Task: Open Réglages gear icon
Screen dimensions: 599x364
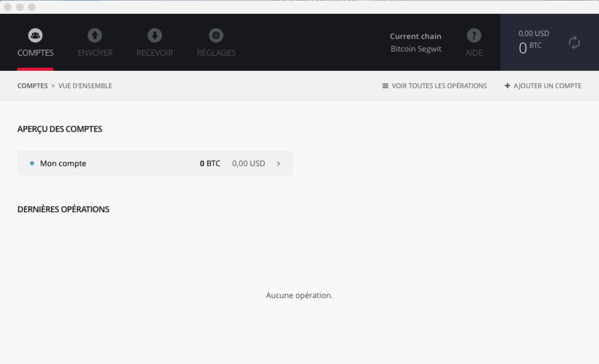Action: 216,35
